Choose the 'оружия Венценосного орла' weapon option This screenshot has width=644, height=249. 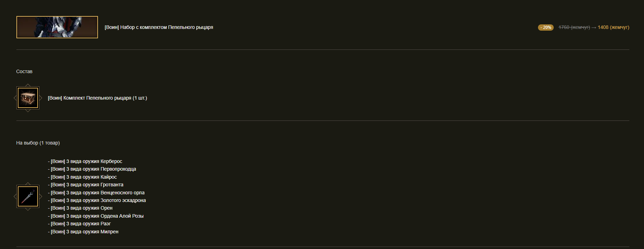tap(96, 193)
